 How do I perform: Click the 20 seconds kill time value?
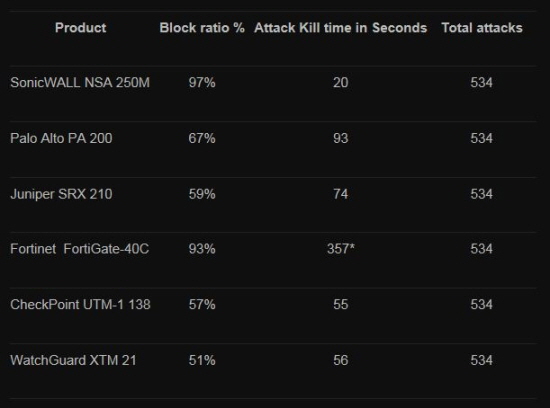coord(341,83)
